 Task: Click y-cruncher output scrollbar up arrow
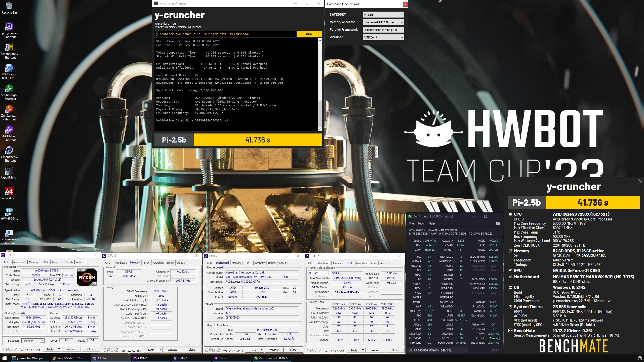[x=320, y=40]
